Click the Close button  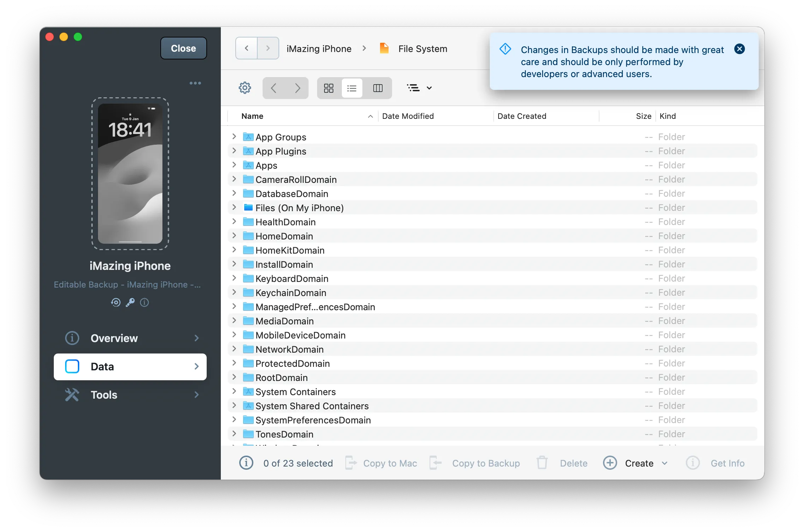pos(183,48)
